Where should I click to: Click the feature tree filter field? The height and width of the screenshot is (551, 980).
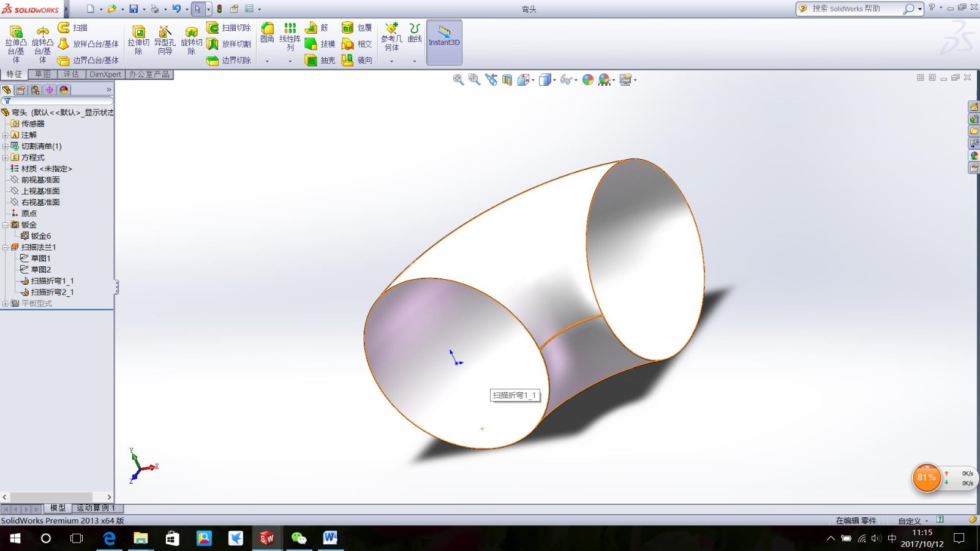57,101
